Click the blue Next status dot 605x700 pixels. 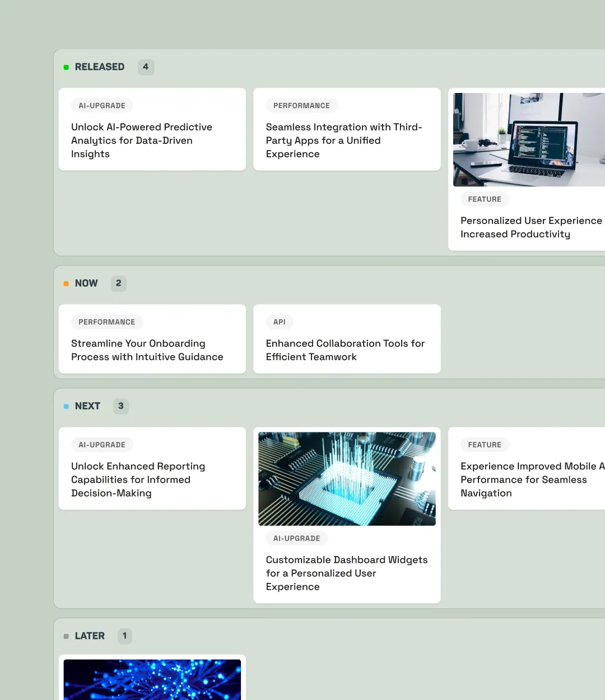click(x=66, y=407)
